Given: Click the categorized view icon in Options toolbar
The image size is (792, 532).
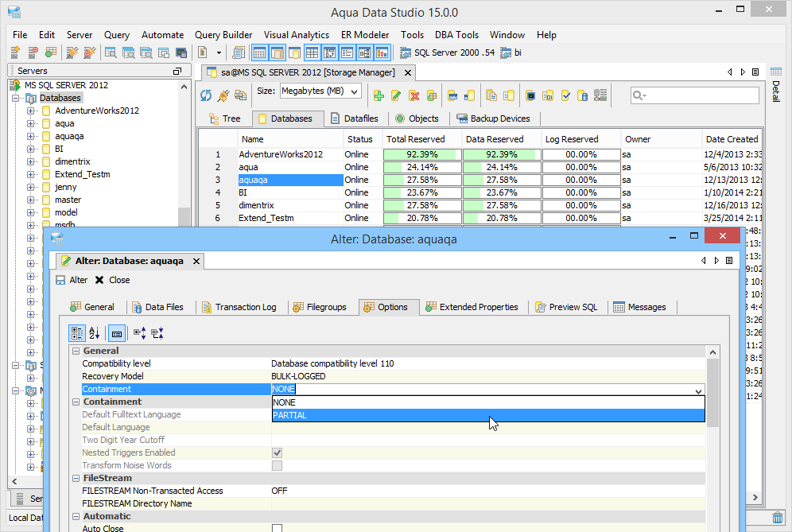Looking at the screenshot, I should [77, 333].
